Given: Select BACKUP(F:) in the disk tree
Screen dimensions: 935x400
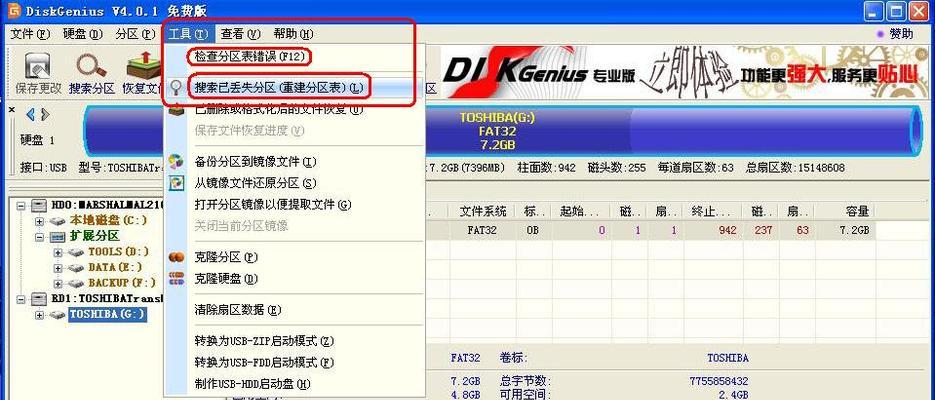Looking at the screenshot, I should [122, 283].
